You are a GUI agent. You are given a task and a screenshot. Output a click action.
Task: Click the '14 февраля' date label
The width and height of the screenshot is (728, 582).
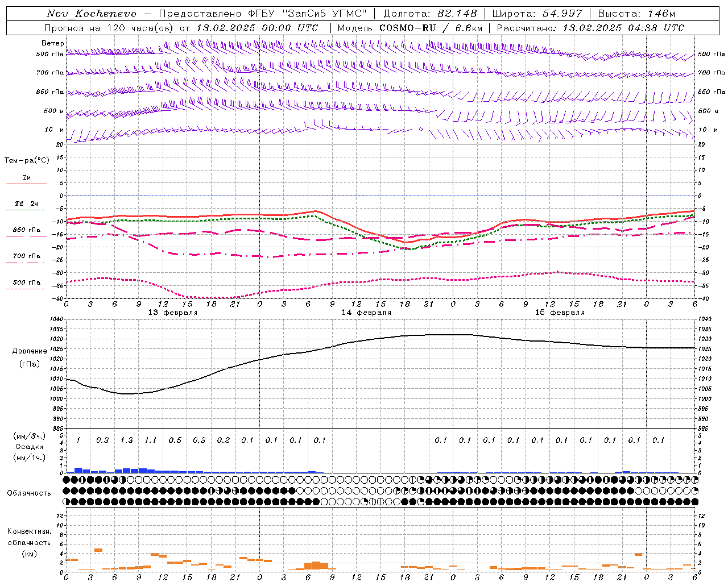(x=366, y=313)
